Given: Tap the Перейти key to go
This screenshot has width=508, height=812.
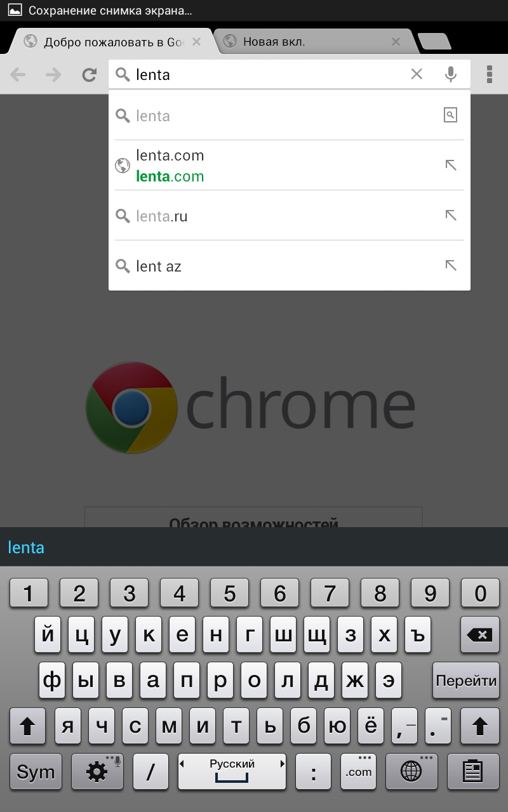Looking at the screenshot, I should [466, 681].
